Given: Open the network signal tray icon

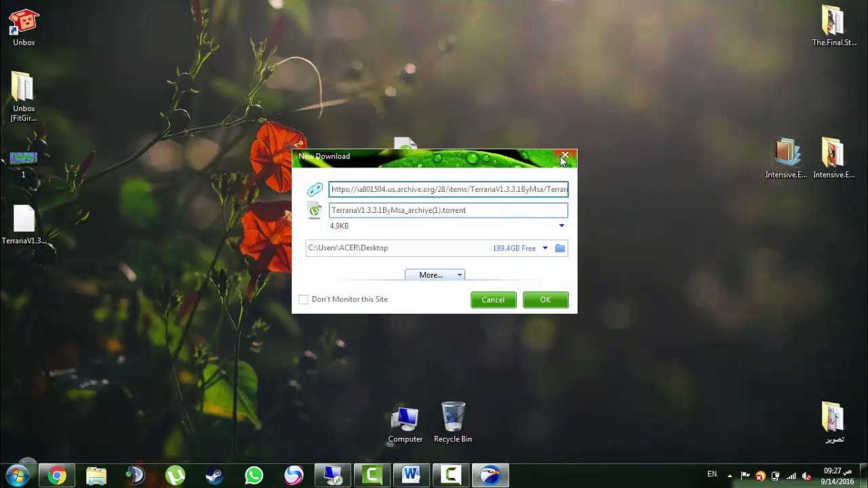Looking at the screenshot, I should coord(791,476).
